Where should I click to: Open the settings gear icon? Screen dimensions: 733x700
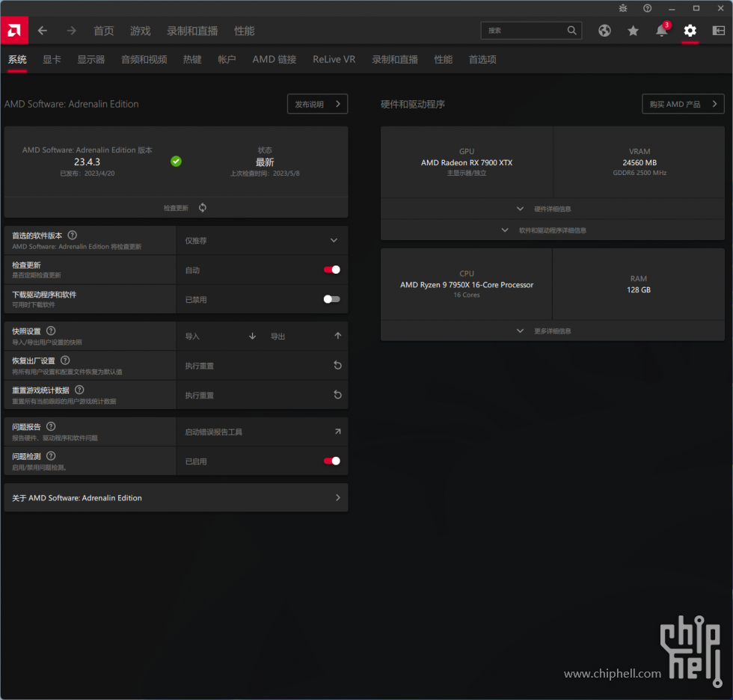pyautogui.click(x=690, y=31)
